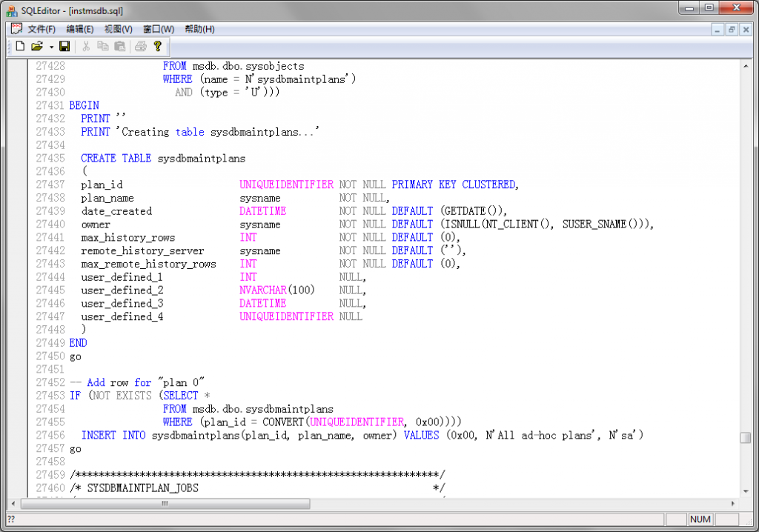
Task: Click GETDATE() default on line 27439
Action: (471, 211)
